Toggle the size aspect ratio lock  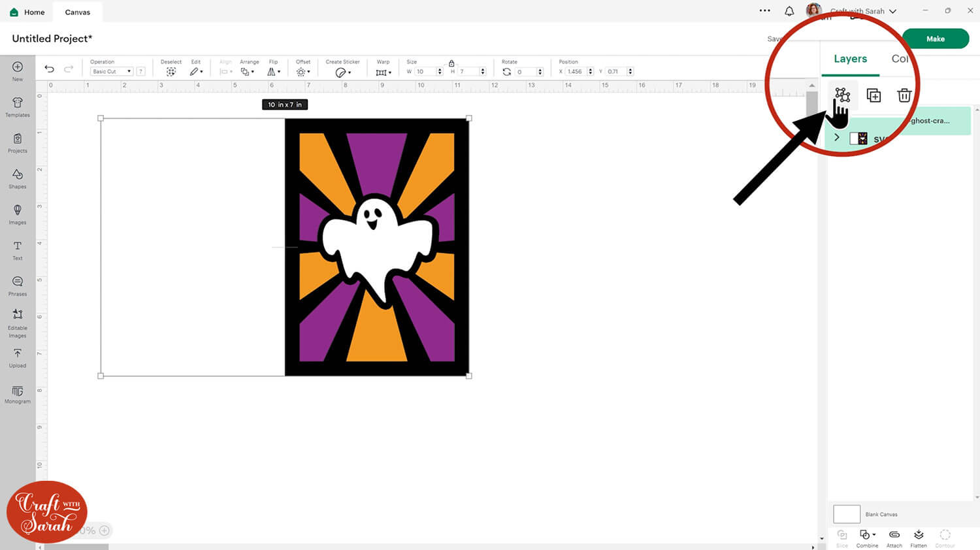coord(451,63)
